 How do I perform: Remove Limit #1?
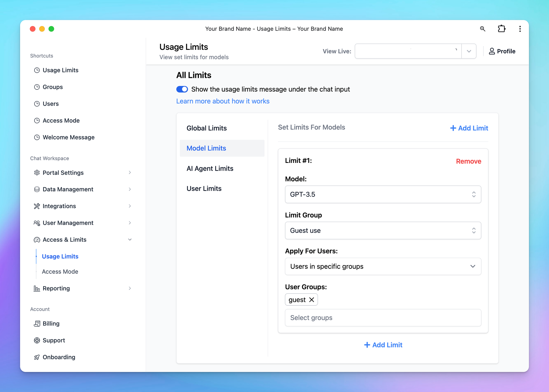click(x=469, y=161)
